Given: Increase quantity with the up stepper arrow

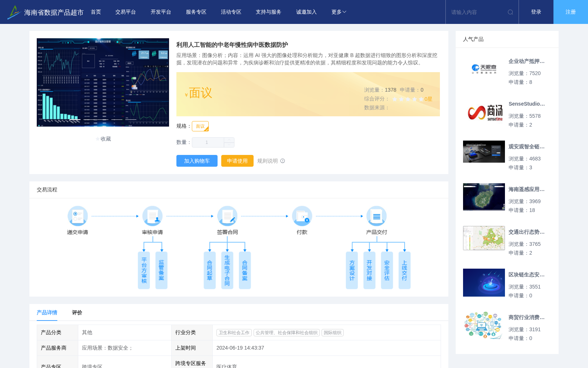Looking at the screenshot, I should click(229, 140).
